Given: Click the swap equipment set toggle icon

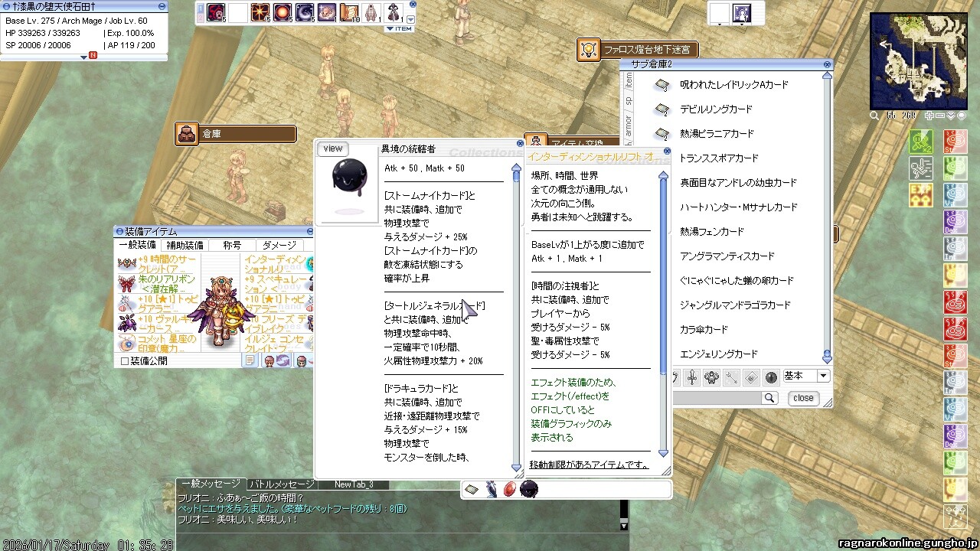Looking at the screenshot, I should click(283, 360).
